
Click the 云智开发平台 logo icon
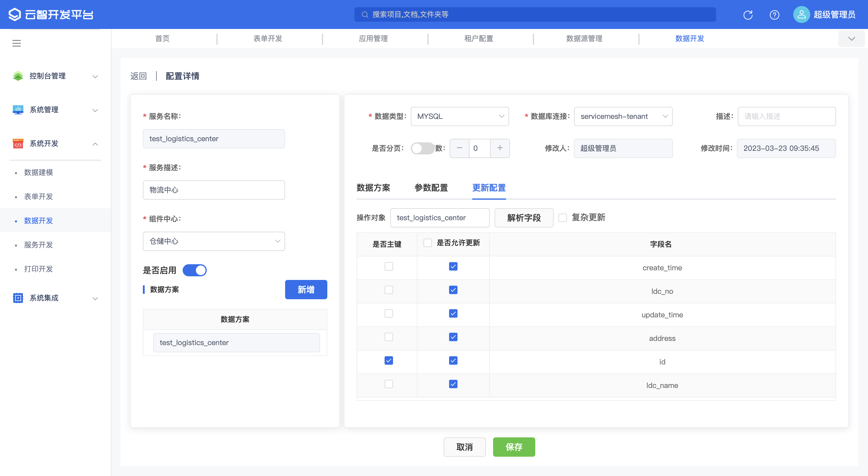coord(14,14)
